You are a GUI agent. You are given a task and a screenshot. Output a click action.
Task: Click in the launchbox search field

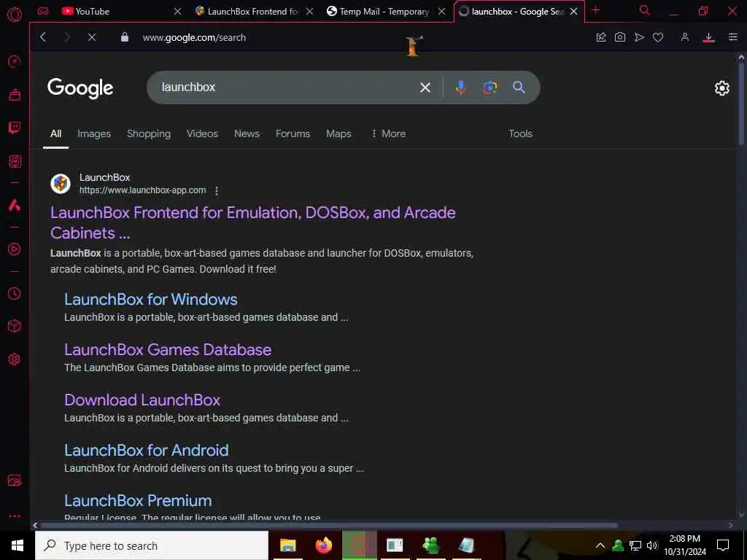click(286, 87)
